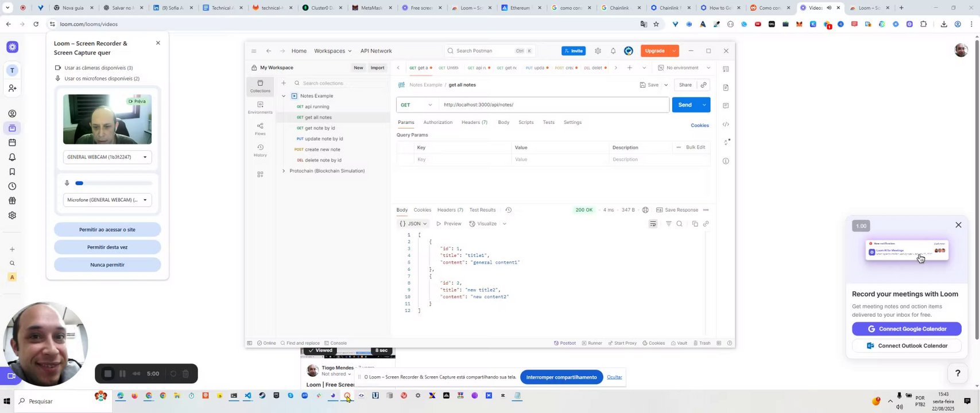Click the link icon in response toolbar
The width and height of the screenshot is (980, 413).
click(x=706, y=224)
